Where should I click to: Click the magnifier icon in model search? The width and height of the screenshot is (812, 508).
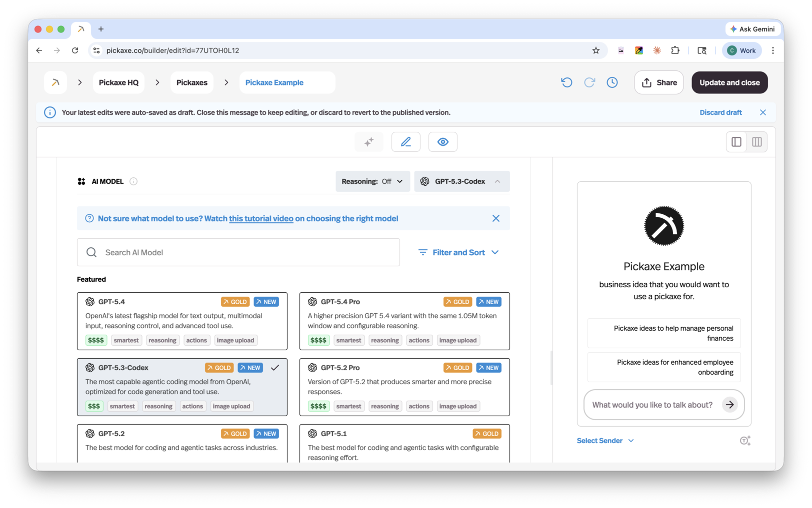click(x=91, y=252)
